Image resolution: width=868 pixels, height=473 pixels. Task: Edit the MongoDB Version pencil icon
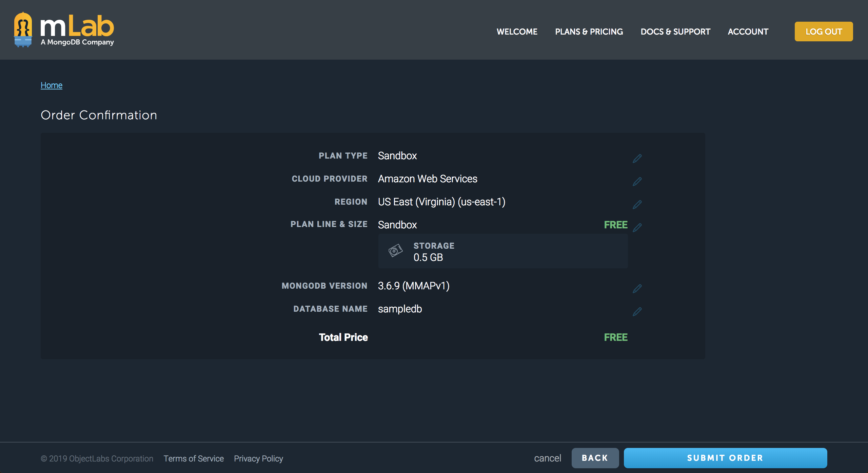tap(637, 288)
